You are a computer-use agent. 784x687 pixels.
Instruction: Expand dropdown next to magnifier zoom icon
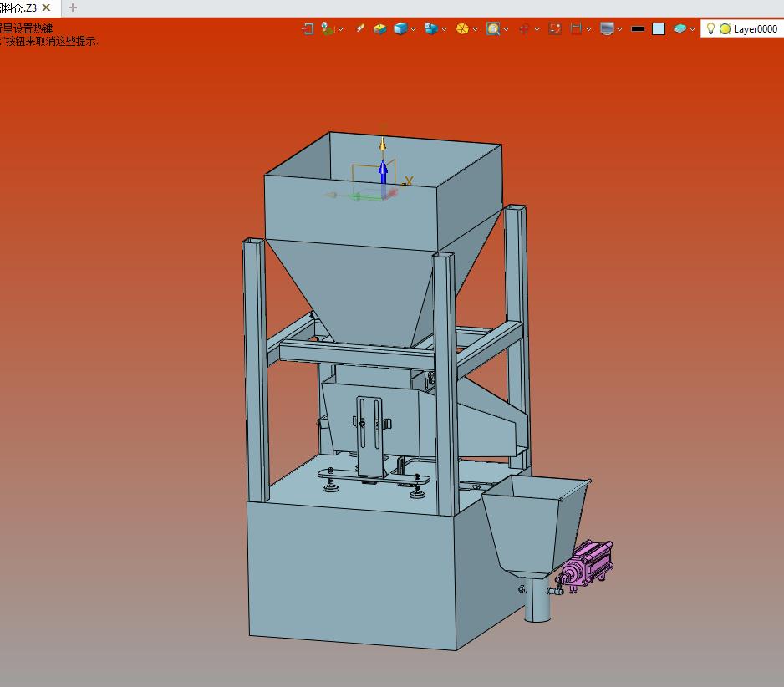[506, 29]
